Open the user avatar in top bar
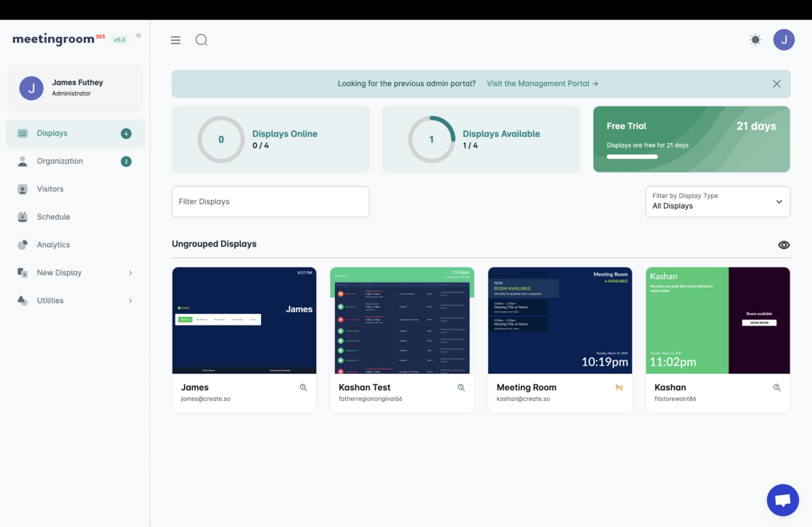The height and width of the screenshot is (527, 812). point(784,40)
